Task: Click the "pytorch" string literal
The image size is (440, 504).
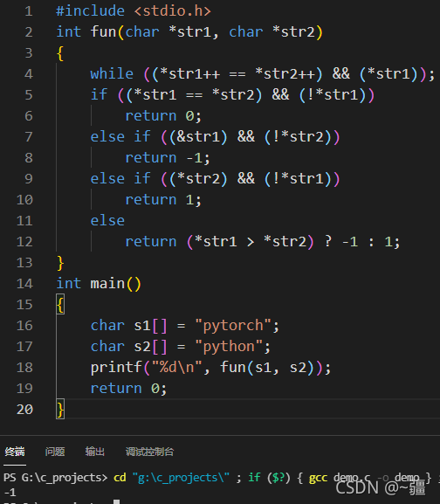Action: (233, 326)
